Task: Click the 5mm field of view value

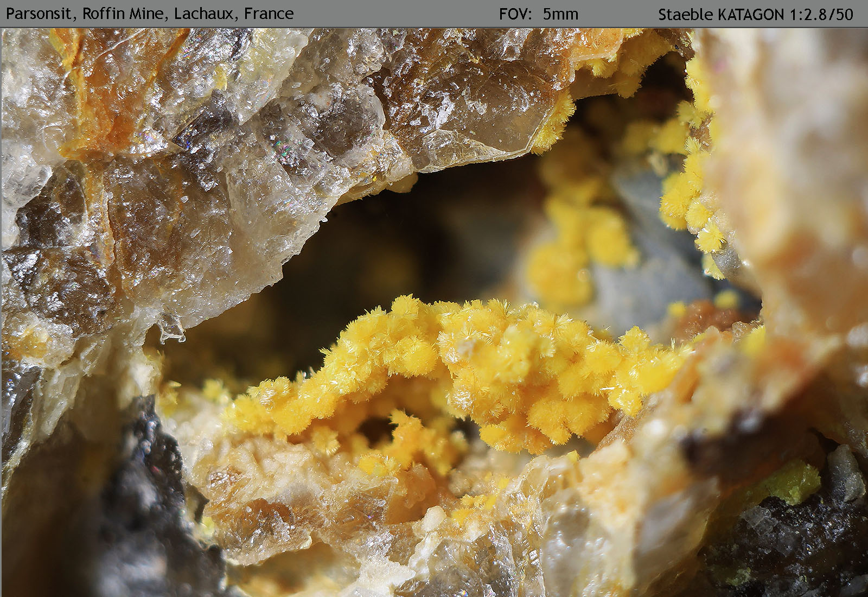Action: click(560, 14)
